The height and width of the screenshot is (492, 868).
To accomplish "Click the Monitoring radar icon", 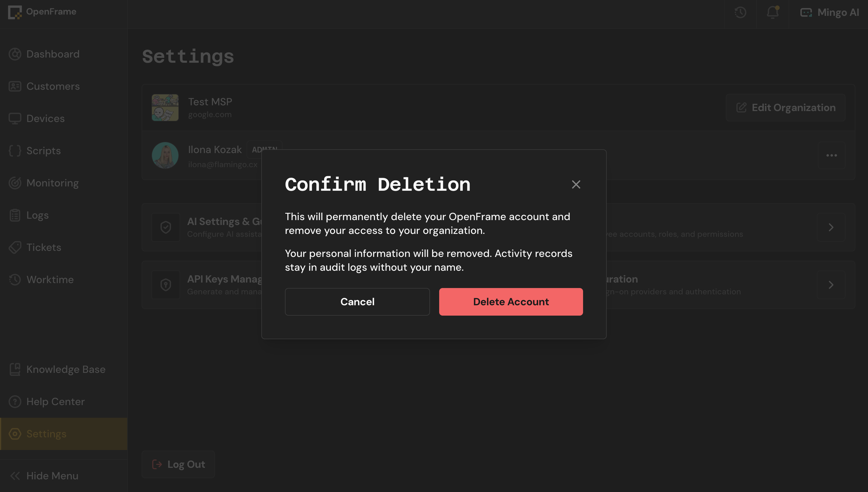I will click(15, 183).
